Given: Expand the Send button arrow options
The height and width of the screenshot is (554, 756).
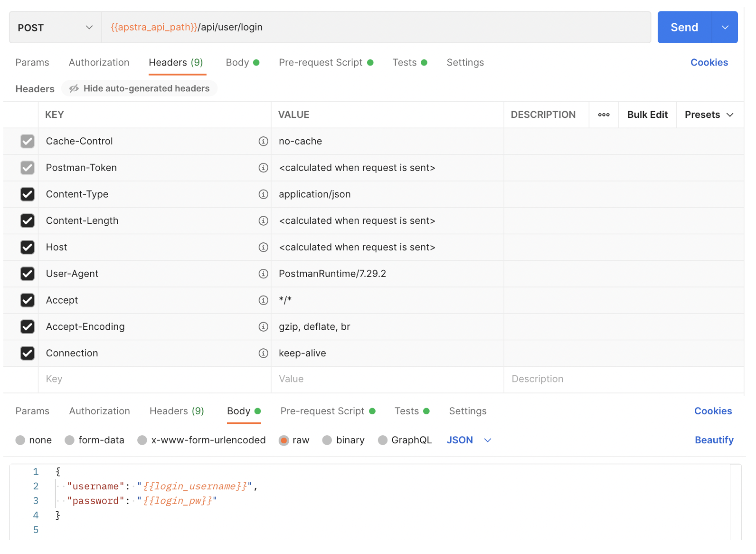Looking at the screenshot, I should pyautogui.click(x=725, y=28).
